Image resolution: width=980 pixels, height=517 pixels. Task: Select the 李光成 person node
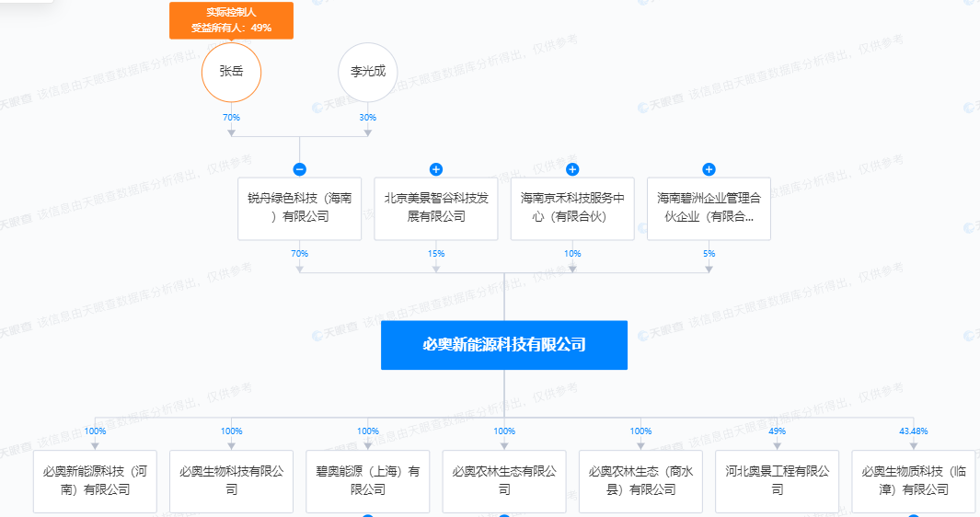coord(368,71)
